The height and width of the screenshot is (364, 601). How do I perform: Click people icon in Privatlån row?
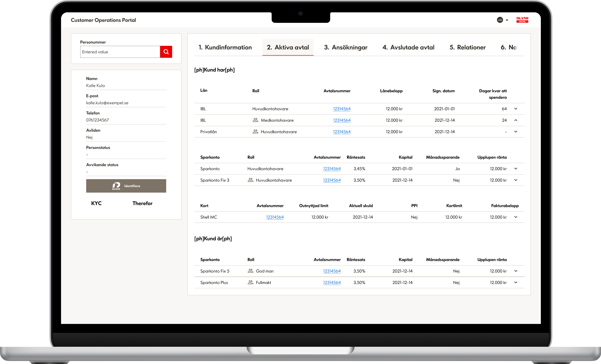(x=255, y=131)
